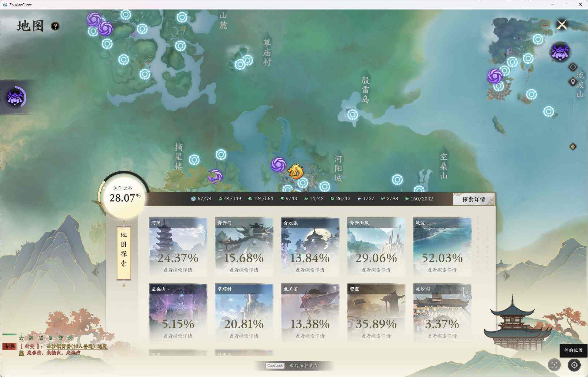Viewport: 588px width, 377px height.
Task: Click the 124/564 exploration counter
Action: (x=260, y=199)
